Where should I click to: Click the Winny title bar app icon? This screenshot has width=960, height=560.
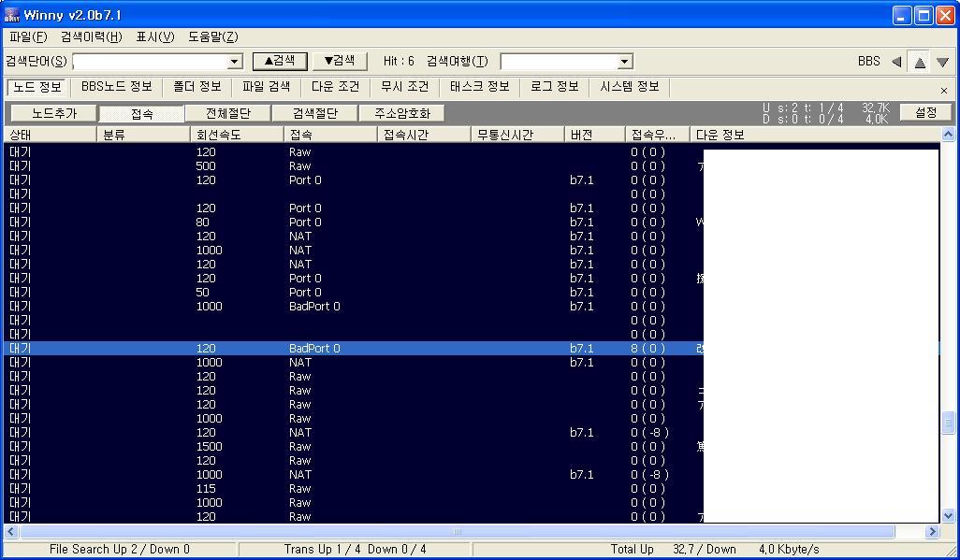click(x=11, y=15)
